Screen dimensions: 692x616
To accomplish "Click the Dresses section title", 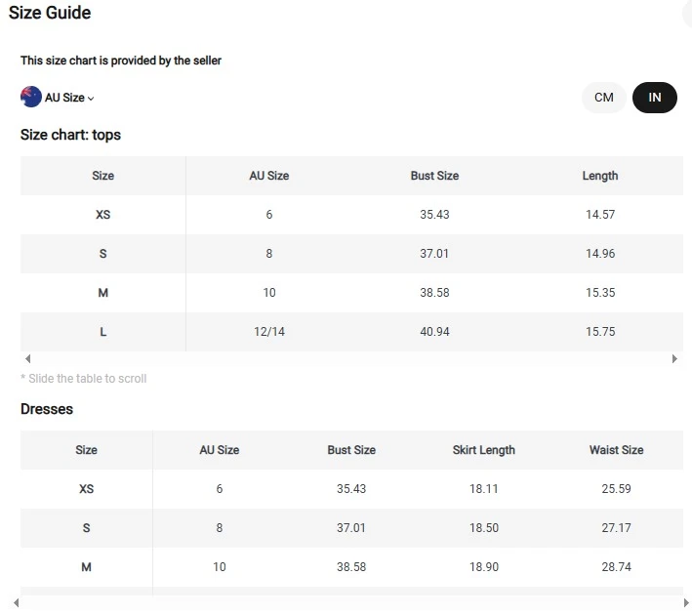I will (47, 409).
